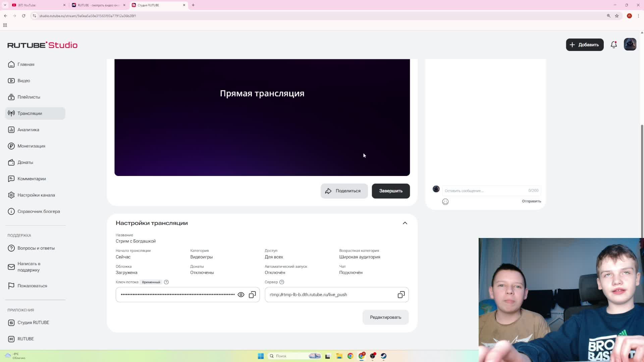Viewport: 644px width, 362px height.
Task: Click the address bar URL
Action: point(88,16)
